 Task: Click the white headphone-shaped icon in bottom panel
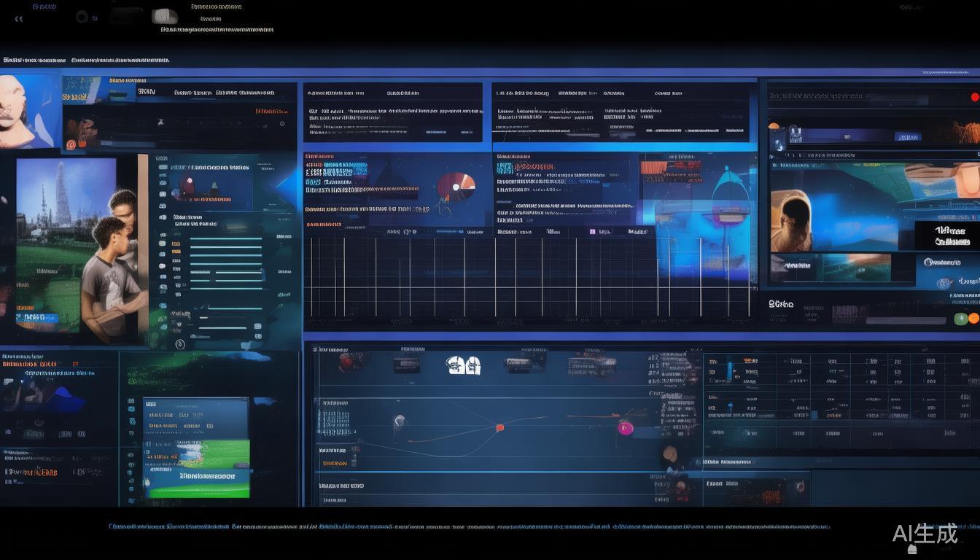pyautogui.click(x=463, y=365)
